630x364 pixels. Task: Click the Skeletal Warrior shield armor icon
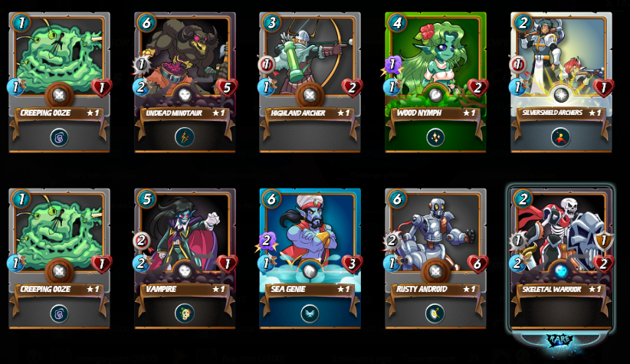(x=602, y=241)
